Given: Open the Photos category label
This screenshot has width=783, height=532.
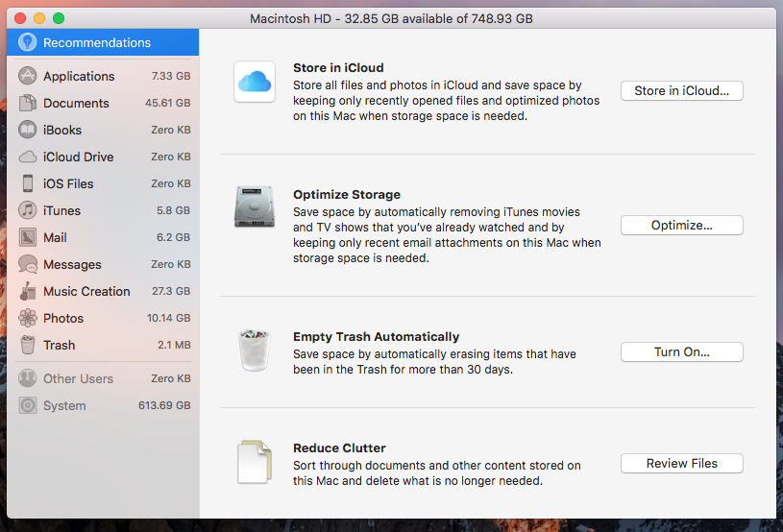Looking at the screenshot, I should pos(63,319).
